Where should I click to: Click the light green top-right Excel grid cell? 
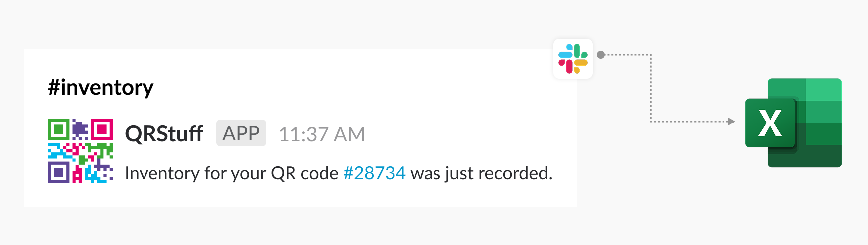point(824,90)
